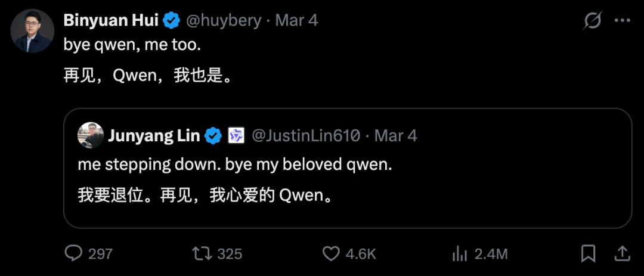The width and height of the screenshot is (644, 276).
Task: Repost this tweet via the retweet icon
Action: pyautogui.click(x=202, y=254)
